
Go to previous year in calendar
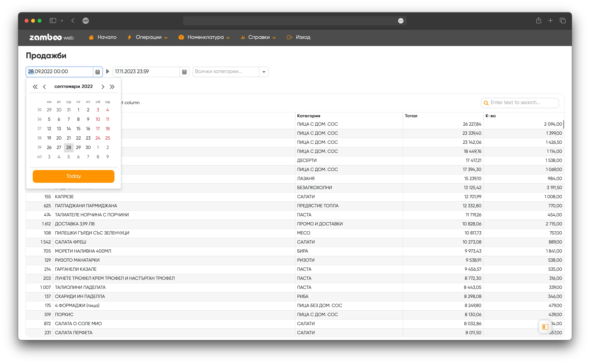coord(35,87)
